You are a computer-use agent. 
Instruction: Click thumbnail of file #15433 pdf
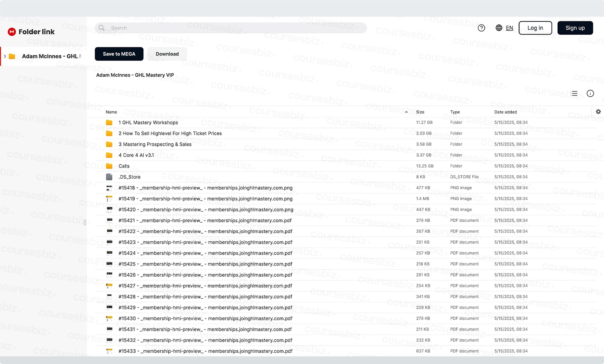pyautogui.click(x=109, y=351)
